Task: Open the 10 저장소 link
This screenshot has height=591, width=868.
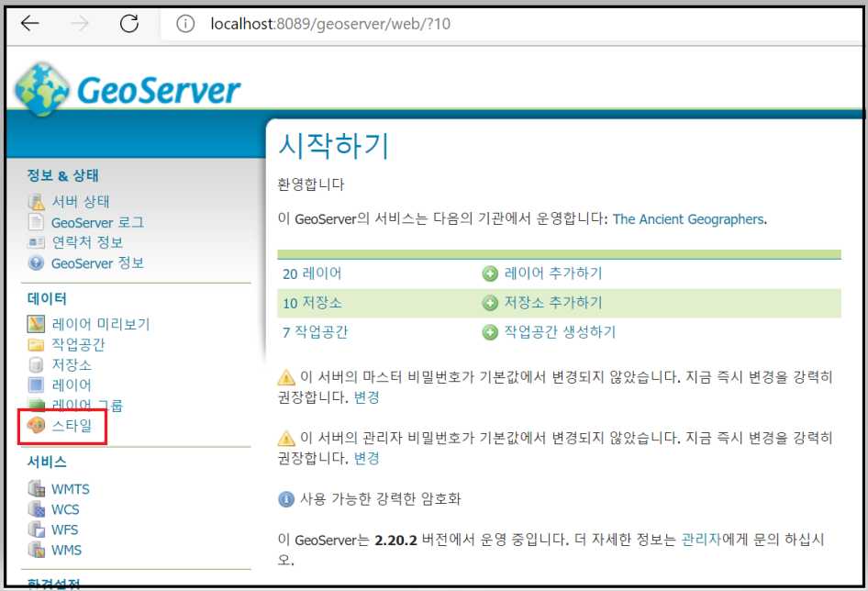Action: click(x=312, y=303)
